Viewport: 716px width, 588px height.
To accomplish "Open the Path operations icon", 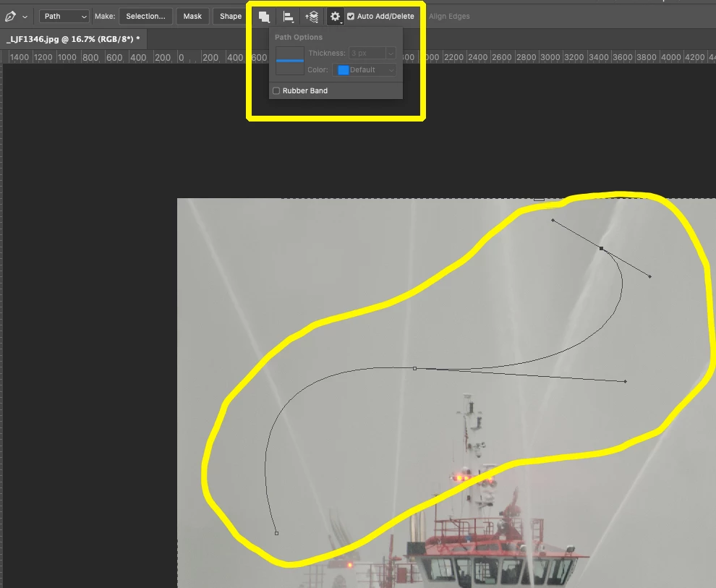I will (264, 17).
